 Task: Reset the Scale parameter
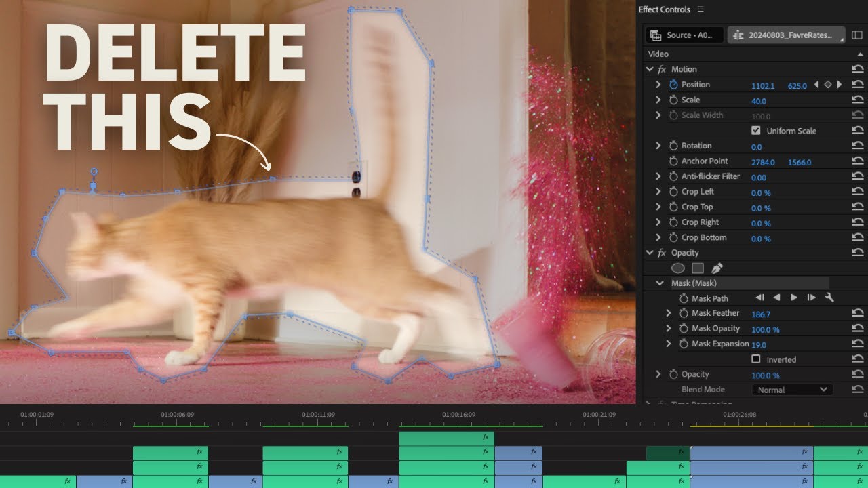857,100
